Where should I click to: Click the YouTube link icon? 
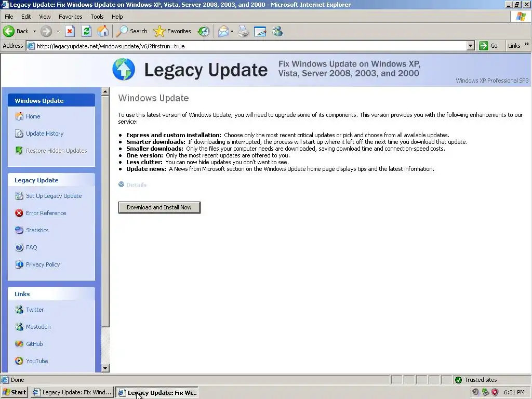[19, 361]
